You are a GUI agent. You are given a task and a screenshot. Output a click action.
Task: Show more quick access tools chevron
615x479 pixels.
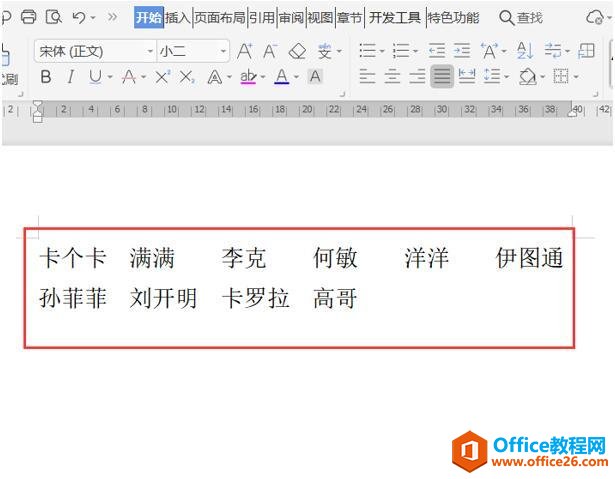pyautogui.click(x=113, y=17)
